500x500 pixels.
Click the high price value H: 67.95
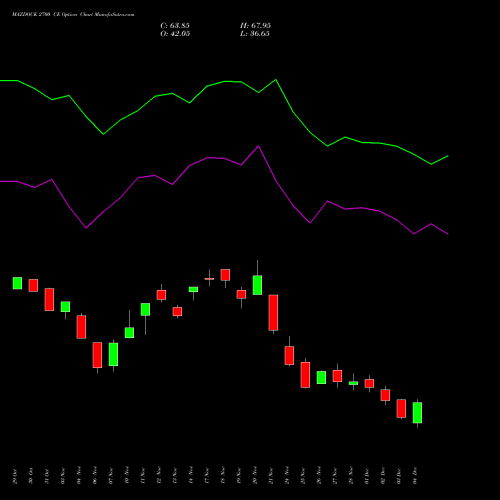pyautogui.click(x=255, y=26)
